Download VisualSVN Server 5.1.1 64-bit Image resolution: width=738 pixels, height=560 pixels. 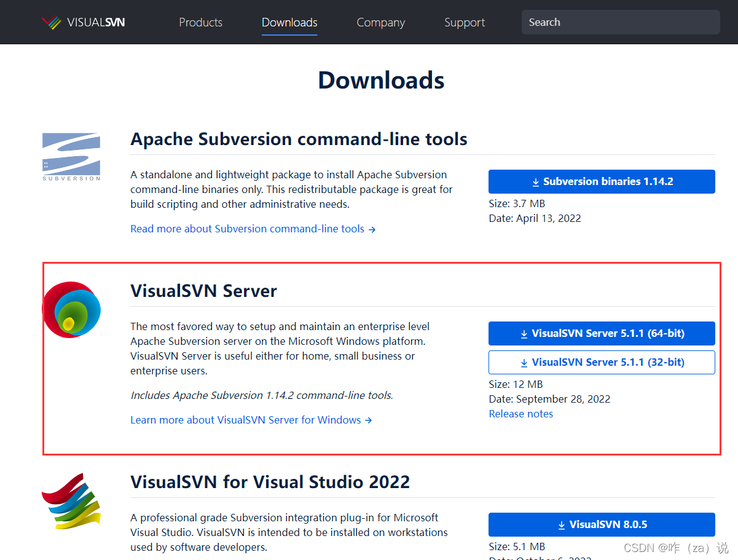click(x=602, y=333)
